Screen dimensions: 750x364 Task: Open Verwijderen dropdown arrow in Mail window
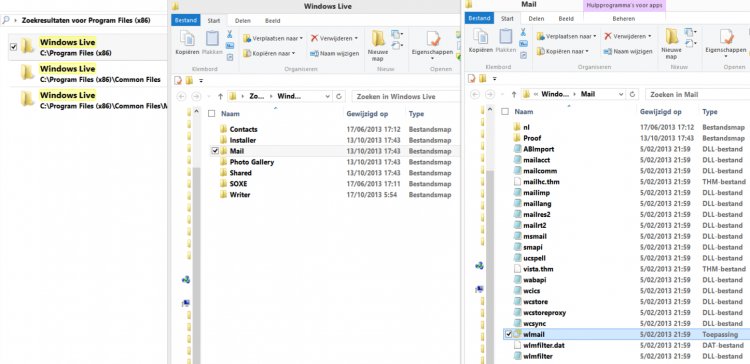[649, 36]
